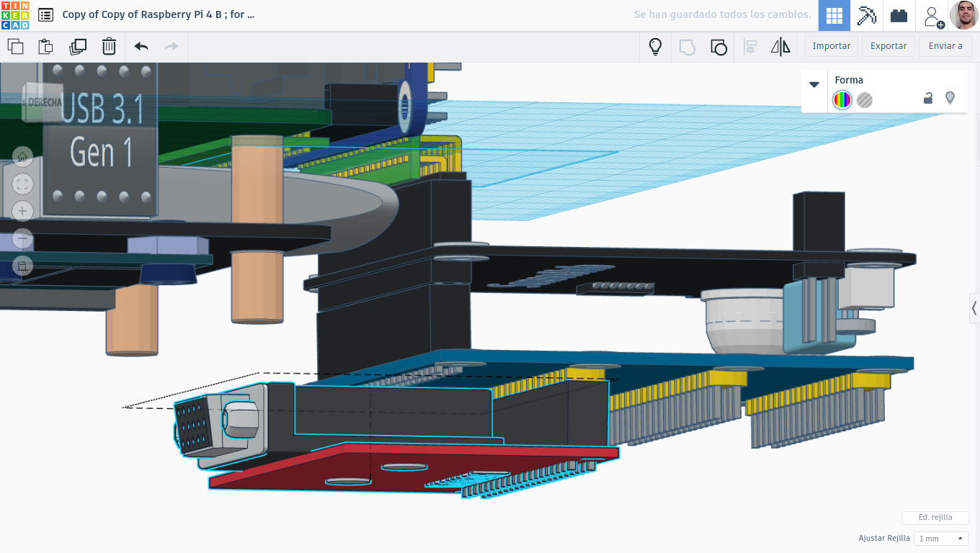Open the user profile avatar
980x553 pixels.
coord(963,15)
